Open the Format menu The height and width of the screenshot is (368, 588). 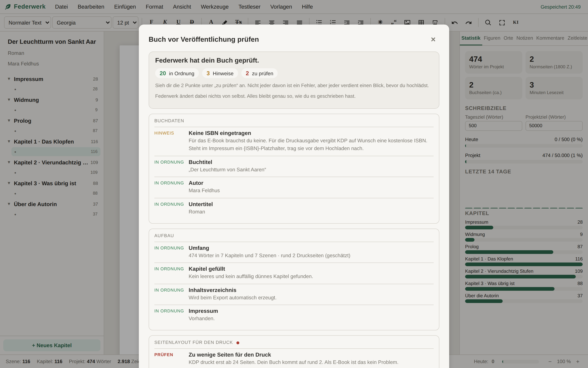tap(154, 7)
